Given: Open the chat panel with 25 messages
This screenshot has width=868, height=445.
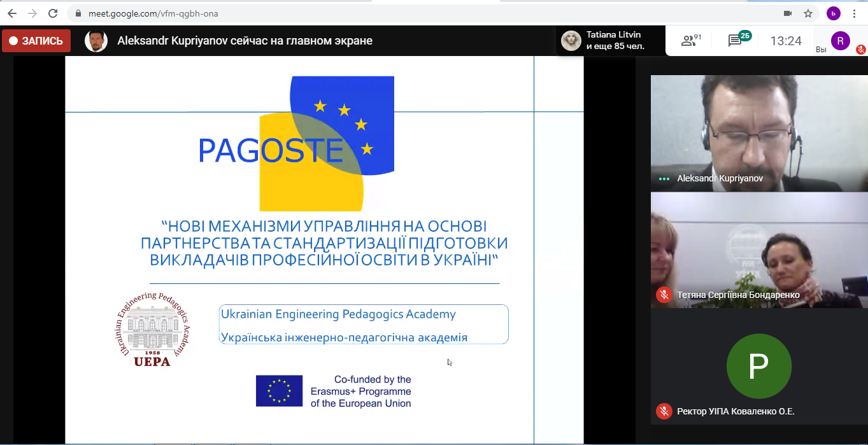Looking at the screenshot, I should [739, 39].
